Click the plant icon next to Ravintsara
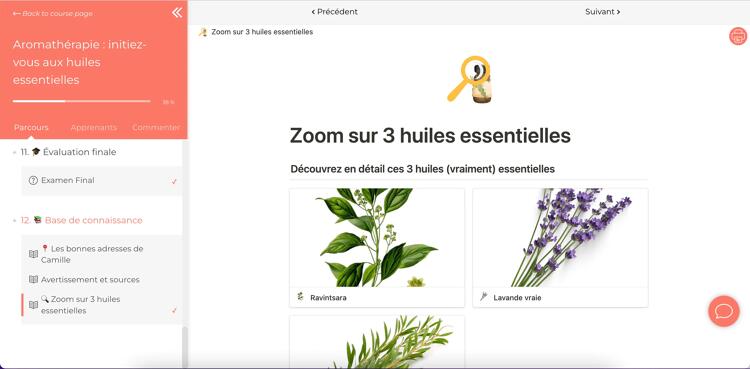The width and height of the screenshot is (750, 369). (300, 297)
